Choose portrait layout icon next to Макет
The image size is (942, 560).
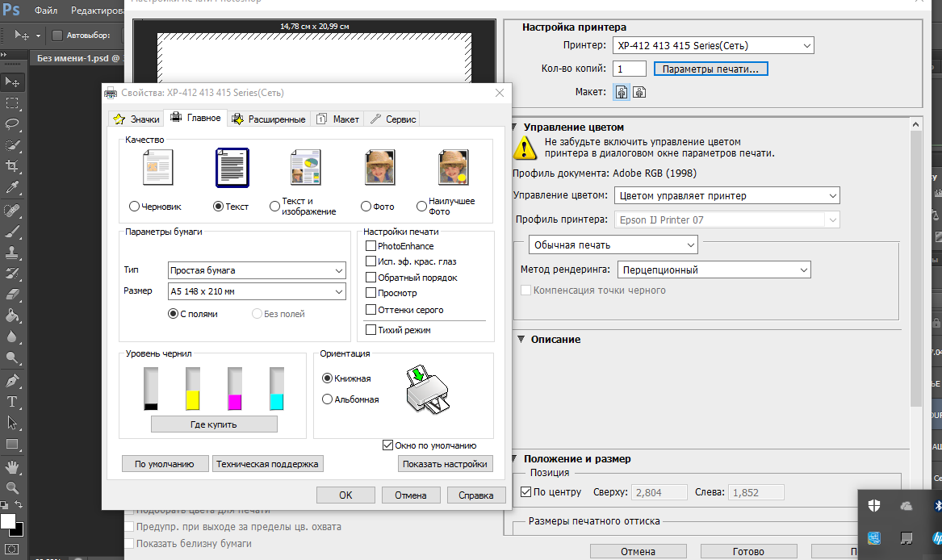coord(622,92)
